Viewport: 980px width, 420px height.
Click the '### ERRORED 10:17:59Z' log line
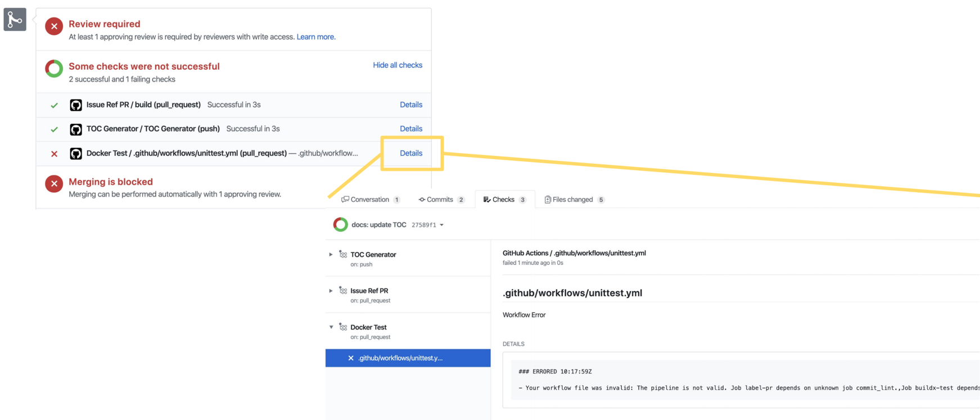click(x=555, y=372)
